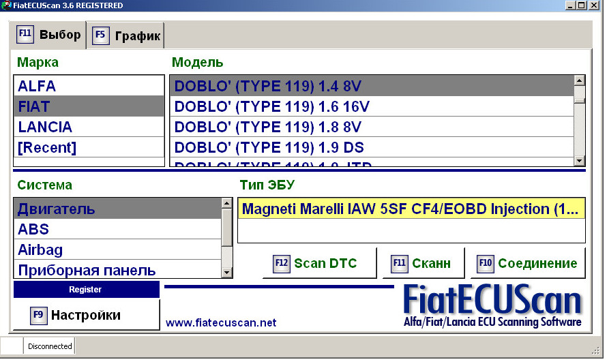Viewport: 609px width, 364px height.
Task: Select DOBLO' (TYPE 119) 1.4 8V model
Action: pyautogui.click(x=372, y=86)
